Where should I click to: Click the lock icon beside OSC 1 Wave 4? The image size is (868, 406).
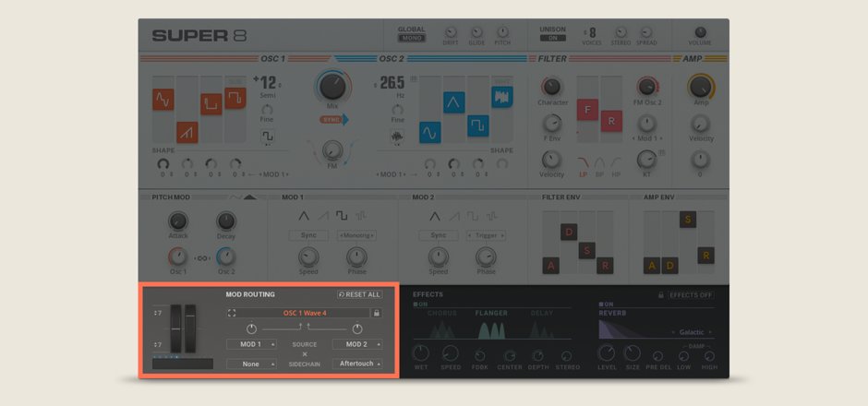pos(376,313)
